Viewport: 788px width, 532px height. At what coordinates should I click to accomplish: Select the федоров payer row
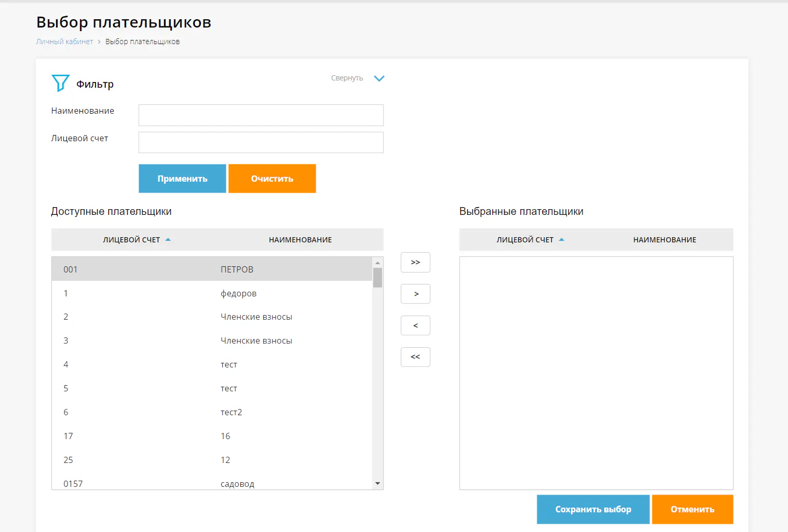[212, 294]
